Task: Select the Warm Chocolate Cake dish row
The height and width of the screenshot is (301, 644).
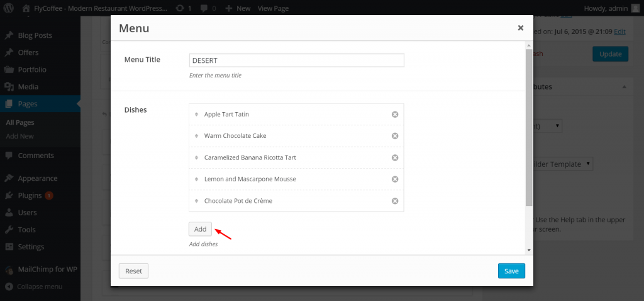Action: click(x=297, y=135)
